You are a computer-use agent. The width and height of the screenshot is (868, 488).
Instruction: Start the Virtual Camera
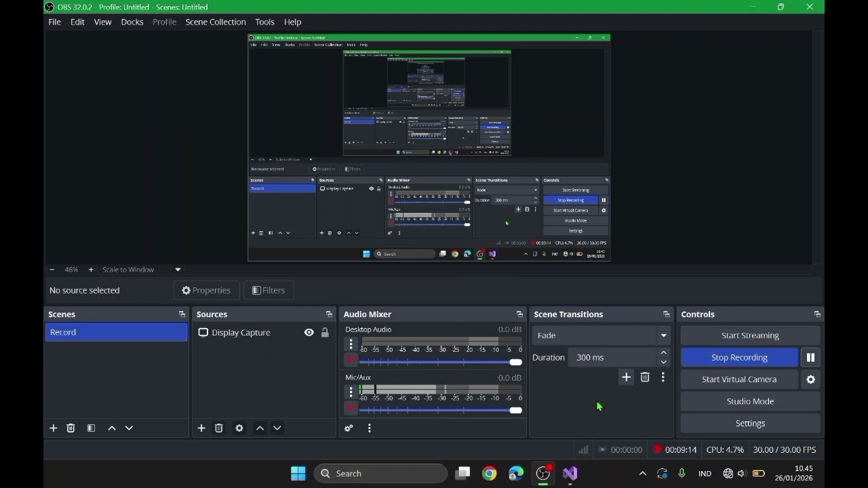739,380
